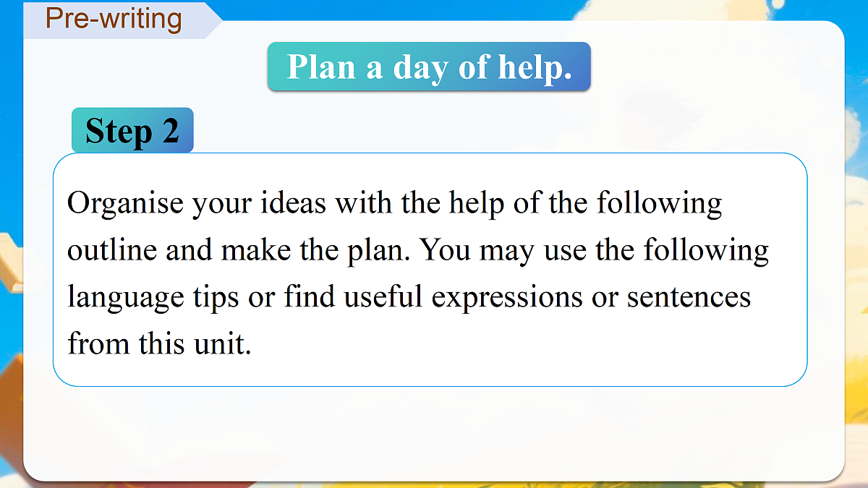Click 'from this unit.' on last line
The image size is (868, 488).
point(159,343)
